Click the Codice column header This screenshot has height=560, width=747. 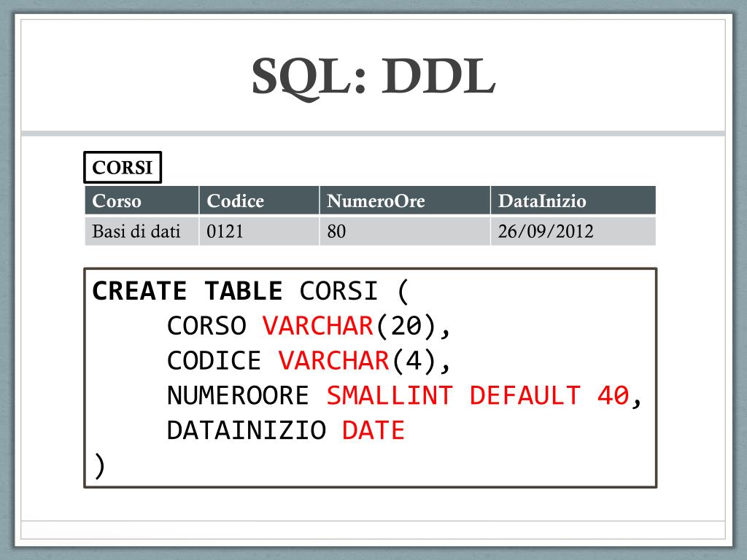pos(259,201)
